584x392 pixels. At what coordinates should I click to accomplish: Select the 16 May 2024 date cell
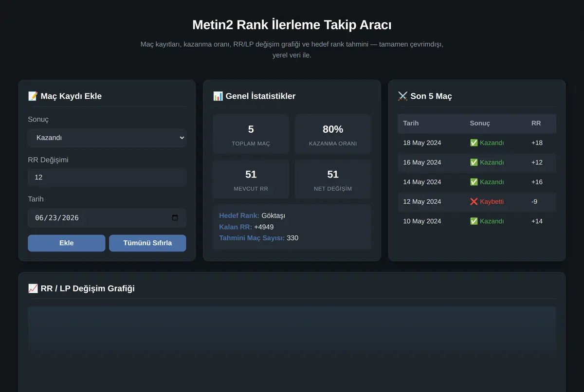[x=422, y=162]
